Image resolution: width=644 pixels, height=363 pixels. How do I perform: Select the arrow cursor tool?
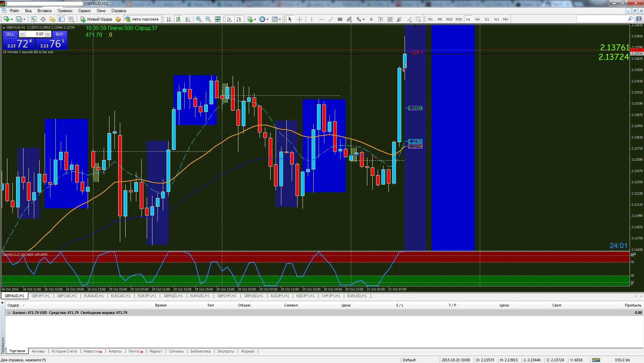click(290, 19)
